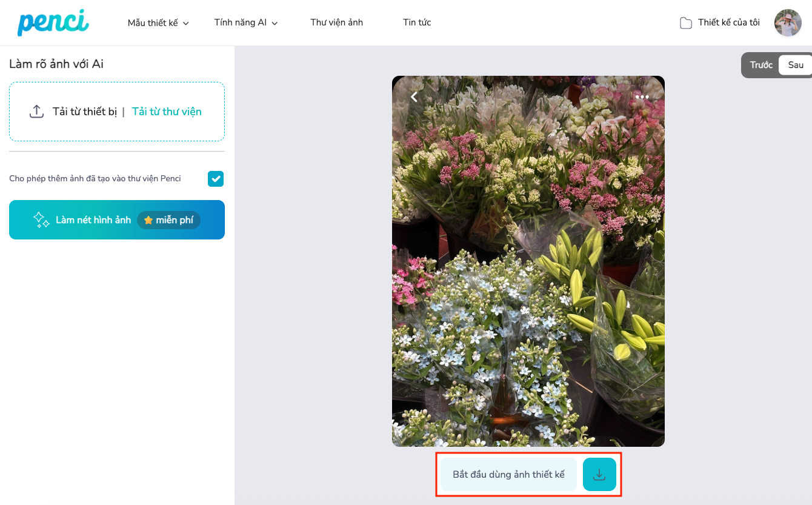
Task: Click the three-dot menu on the photo
Action: 642,97
